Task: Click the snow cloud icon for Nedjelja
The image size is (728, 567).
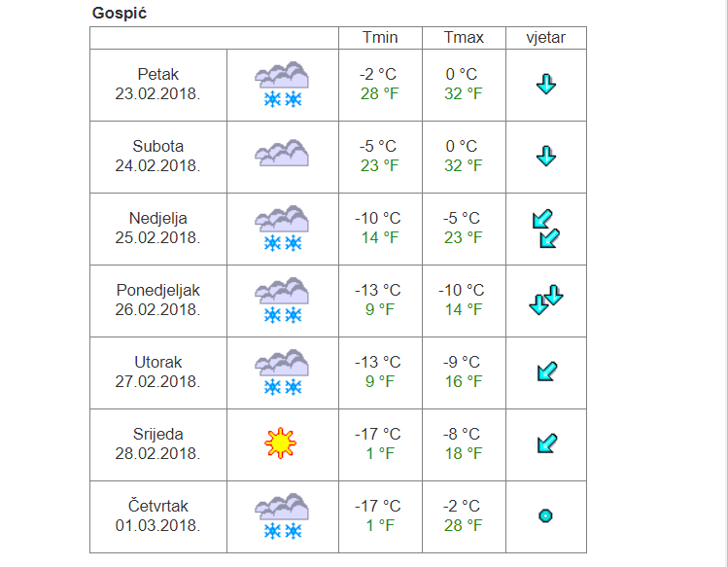Action: coord(282,229)
